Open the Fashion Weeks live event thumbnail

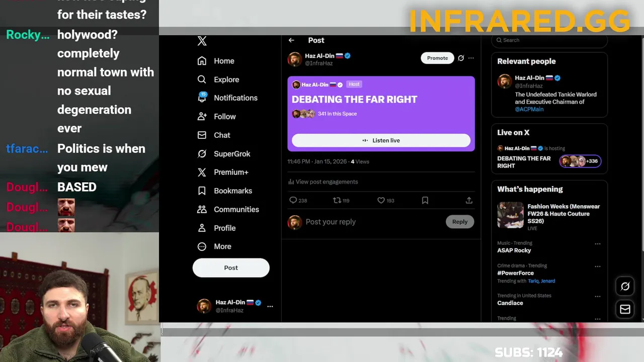[x=510, y=215]
